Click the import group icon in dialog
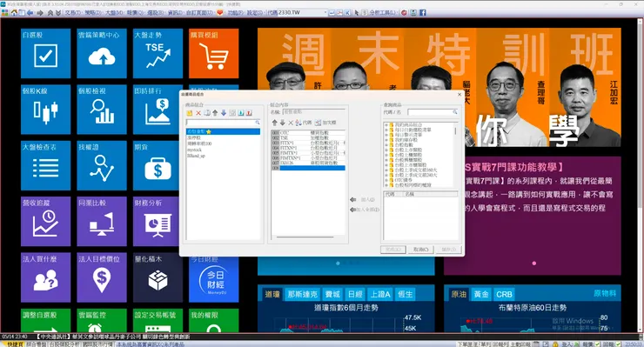 click(241, 113)
